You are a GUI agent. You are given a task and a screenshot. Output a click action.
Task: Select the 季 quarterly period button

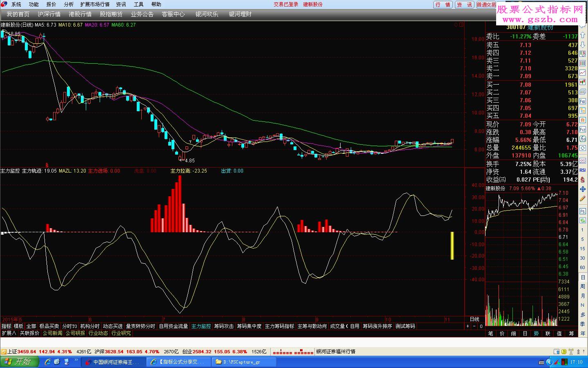pos(583,323)
